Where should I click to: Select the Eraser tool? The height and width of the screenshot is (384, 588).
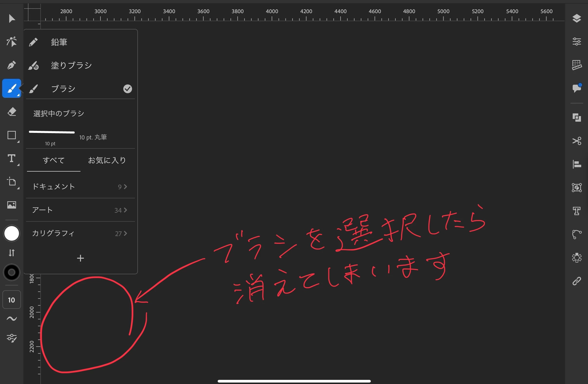pyautogui.click(x=12, y=112)
